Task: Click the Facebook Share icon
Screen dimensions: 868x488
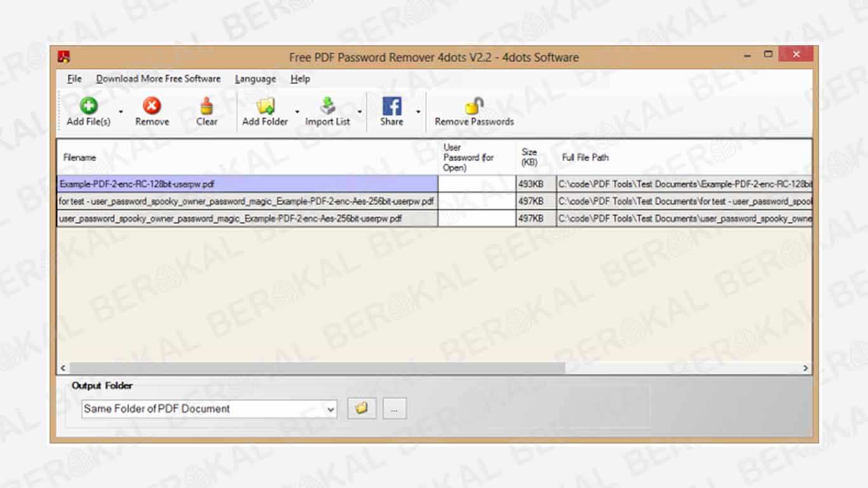Action: point(391,105)
